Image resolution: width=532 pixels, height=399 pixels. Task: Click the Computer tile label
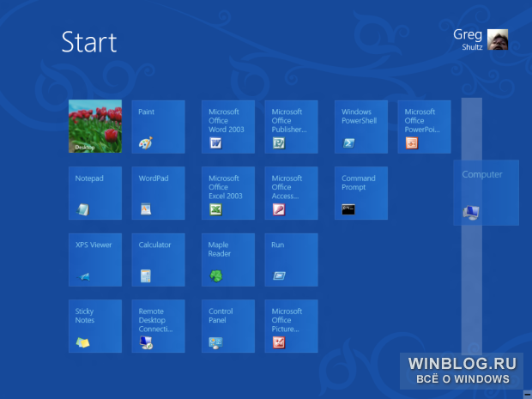tap(482, 174)
